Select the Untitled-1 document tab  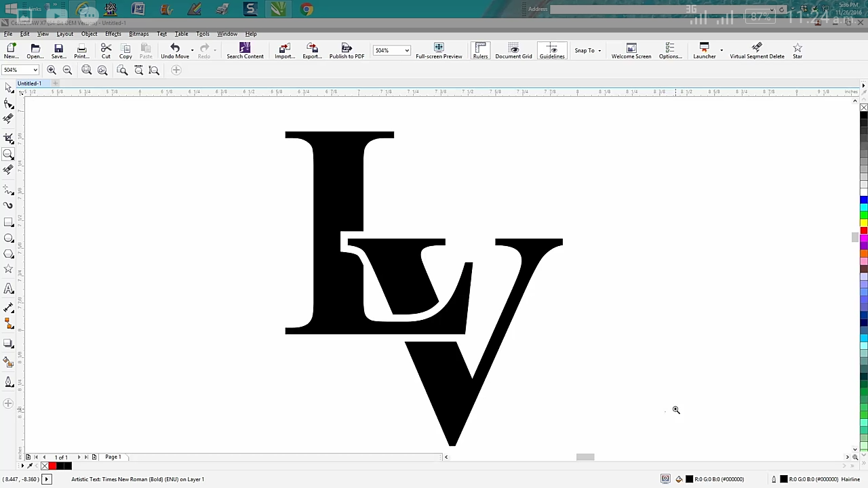[29, 83]
